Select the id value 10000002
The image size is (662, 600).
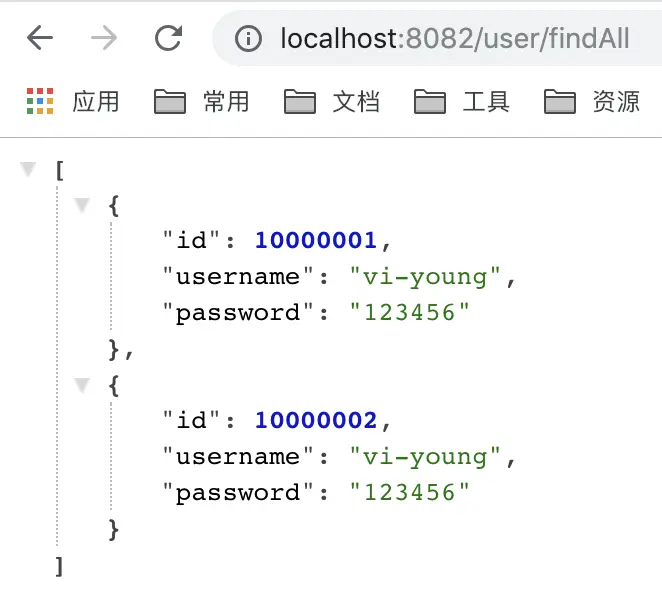point(316,420)
